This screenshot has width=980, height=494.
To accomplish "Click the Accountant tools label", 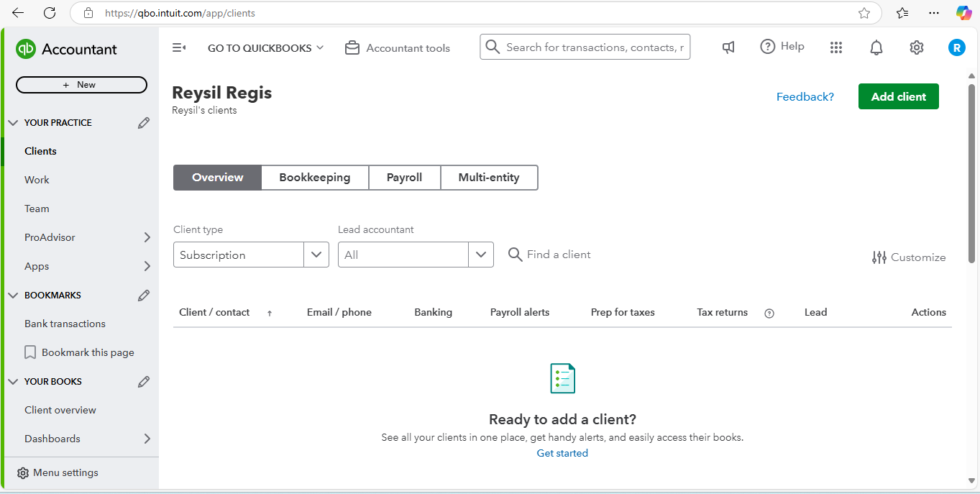I will pyautogui.click(x=408, y=48).
